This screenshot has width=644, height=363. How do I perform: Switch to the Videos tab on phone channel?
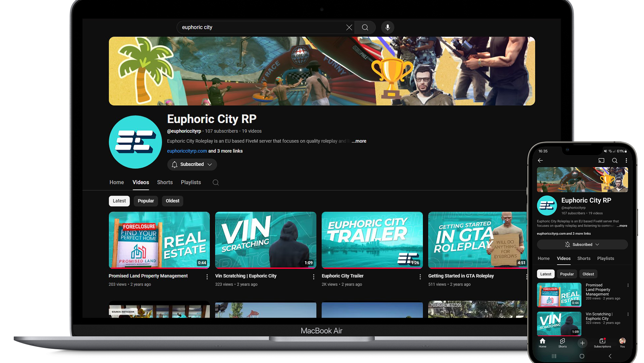pos(563,259)
